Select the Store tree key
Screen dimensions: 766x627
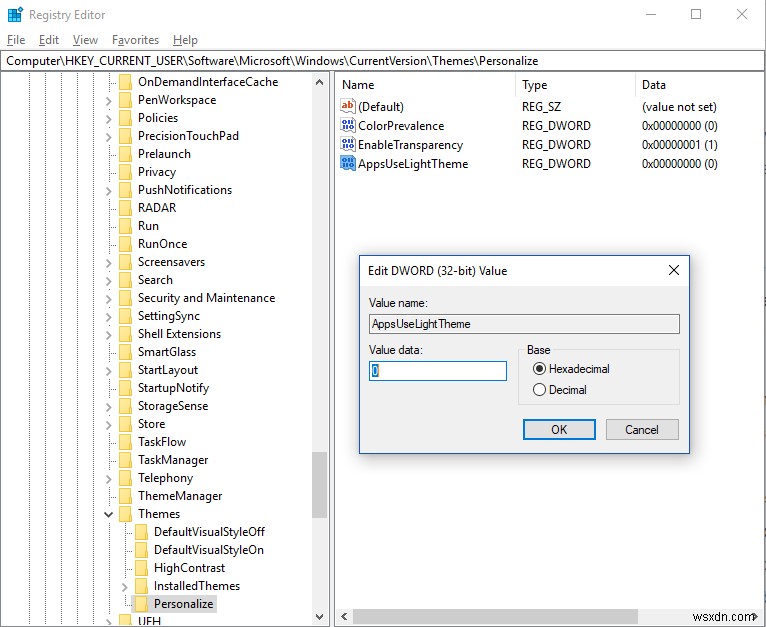151,424
